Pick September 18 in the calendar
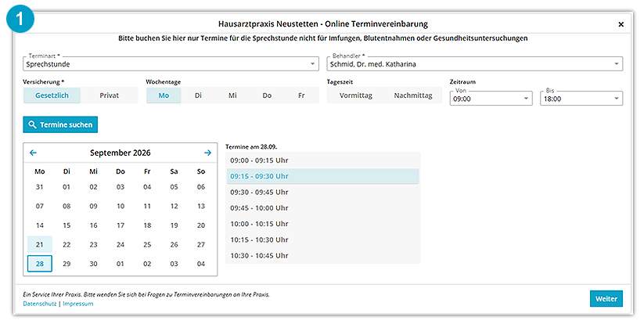 [x=147, y=225]
